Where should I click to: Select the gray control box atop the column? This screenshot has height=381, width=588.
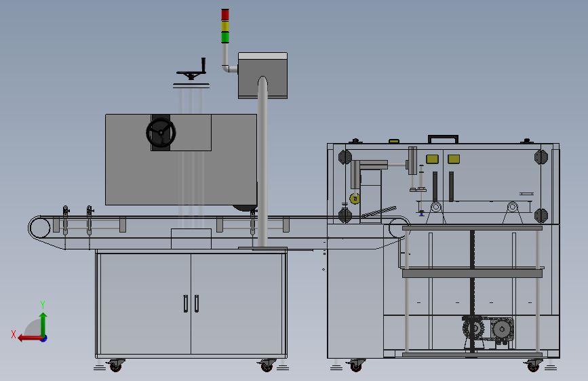pyautogui.click(x=263, y=75)
